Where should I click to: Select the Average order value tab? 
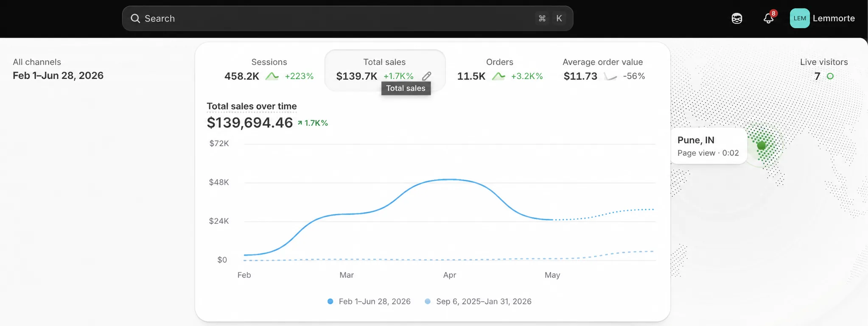pyautogui.click(x=603, y=69)
